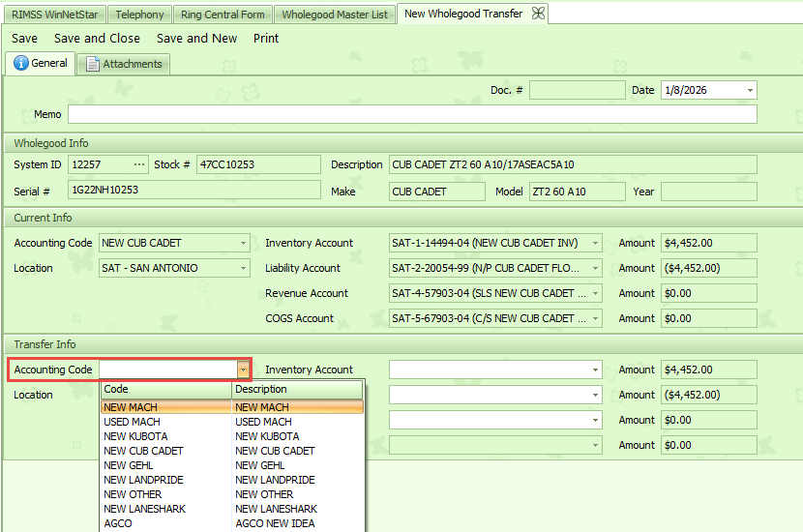Click Save in the toolbar
803x532 pixels.
[x=24, y=39]
